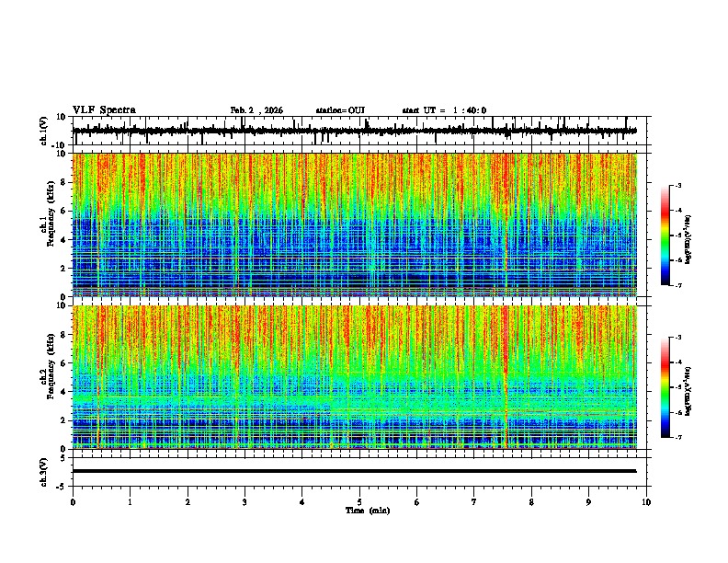Click the '-7' label on ch.1 colorbar
Image resolution: width=728 pixels, height=563 pixels.
click(678, 285)
